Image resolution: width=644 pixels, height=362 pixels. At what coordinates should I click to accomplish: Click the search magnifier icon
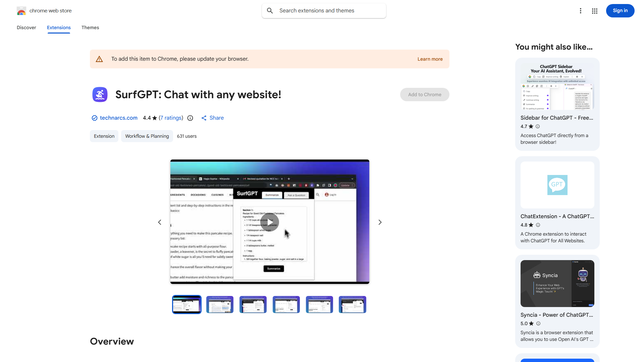[x=270, y=11]
